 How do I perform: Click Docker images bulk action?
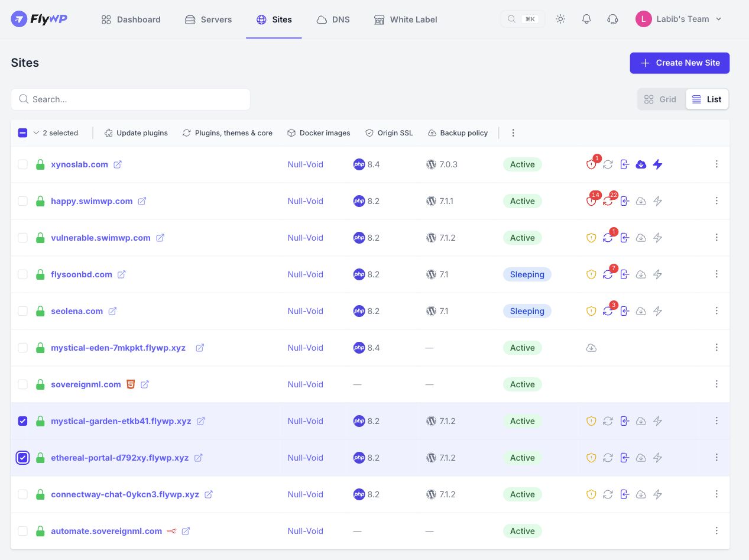click(x=319, y=133)
